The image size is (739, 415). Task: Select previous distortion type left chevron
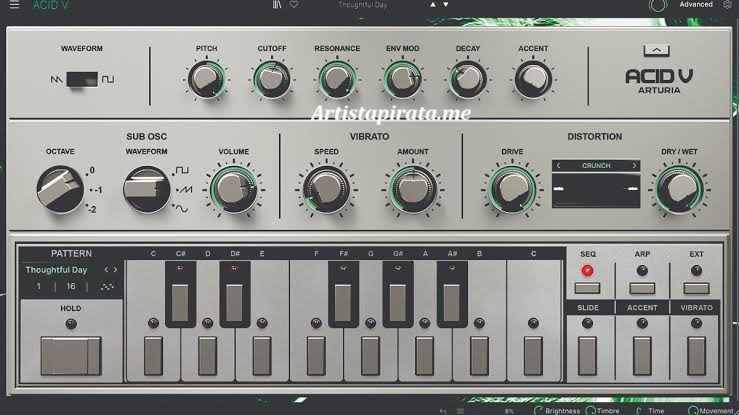tap(558, 165)
